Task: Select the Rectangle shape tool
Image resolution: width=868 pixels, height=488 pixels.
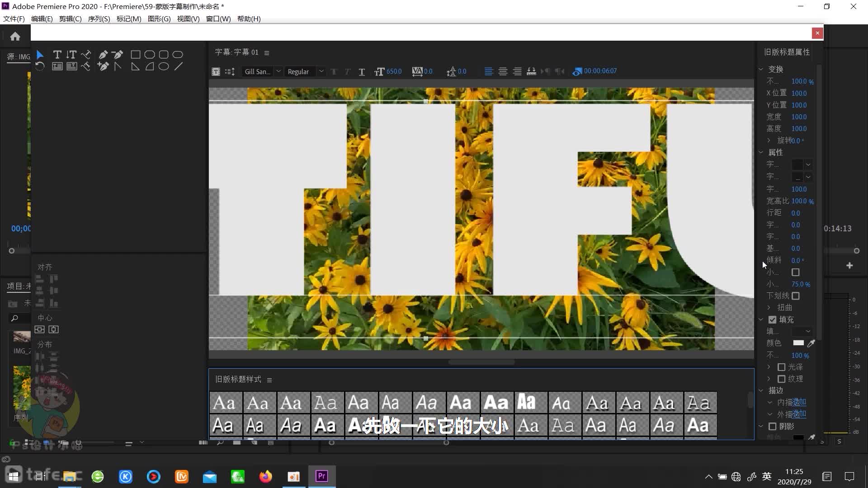Action: [135, 55]
